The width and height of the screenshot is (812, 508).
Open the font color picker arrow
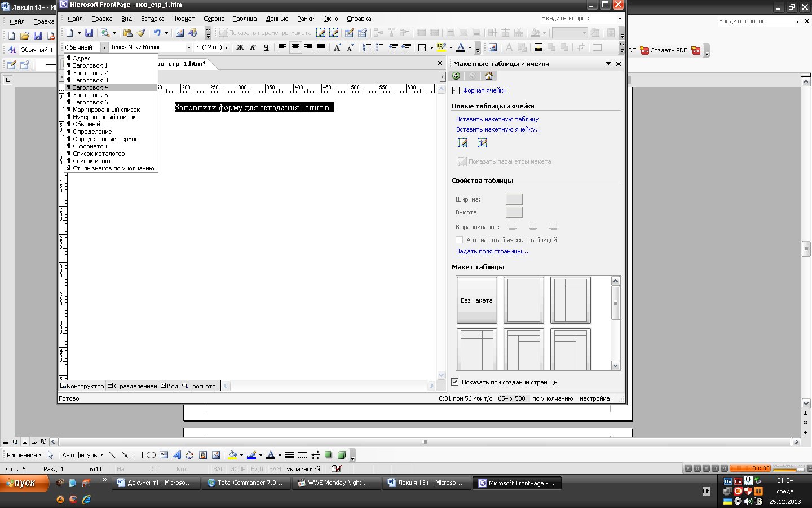[x=470, y=47]
